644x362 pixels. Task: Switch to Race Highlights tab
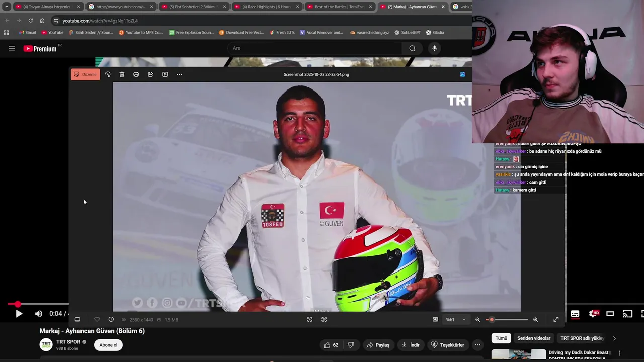coord(267,7)
